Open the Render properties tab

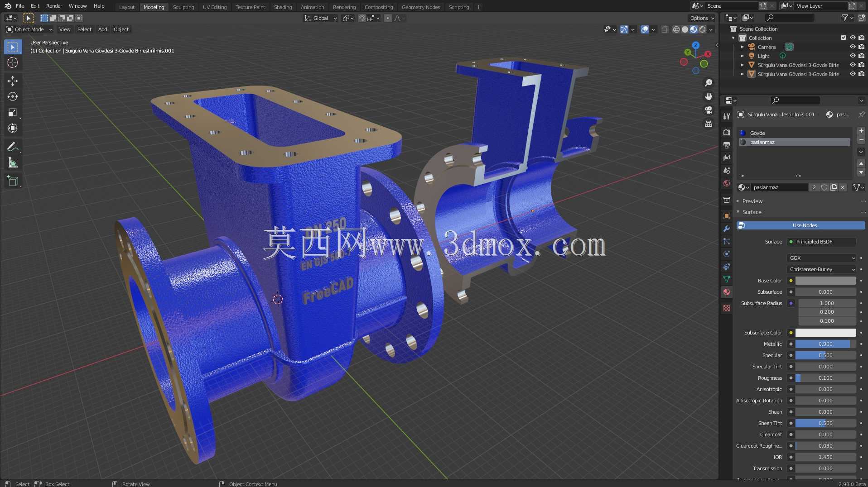click(x=727, y=133)
